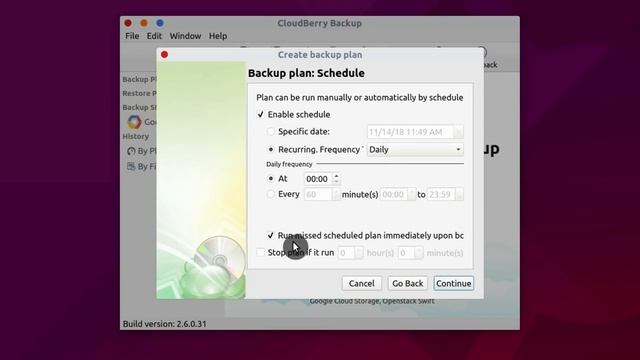Click the Cancel button
This screenshot has height=360, width=640.
point(362,283)
